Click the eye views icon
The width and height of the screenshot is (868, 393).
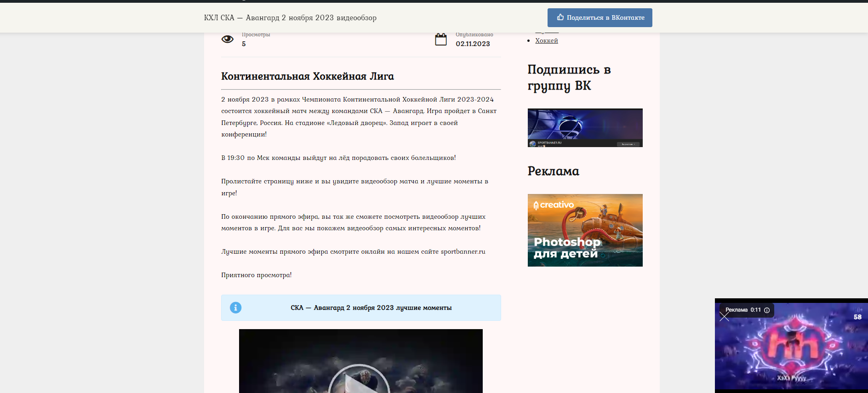tap(228, 39)
